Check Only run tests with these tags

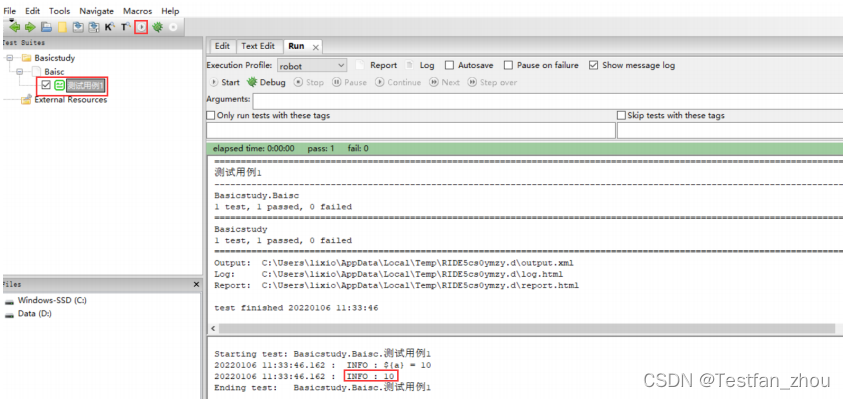pyautogui.click(x=211, y=115)
